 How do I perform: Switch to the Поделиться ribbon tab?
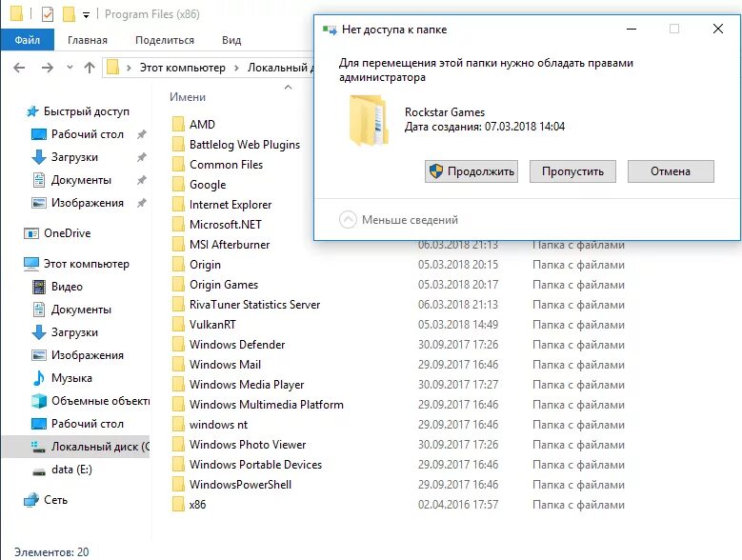tap(165, 40)
